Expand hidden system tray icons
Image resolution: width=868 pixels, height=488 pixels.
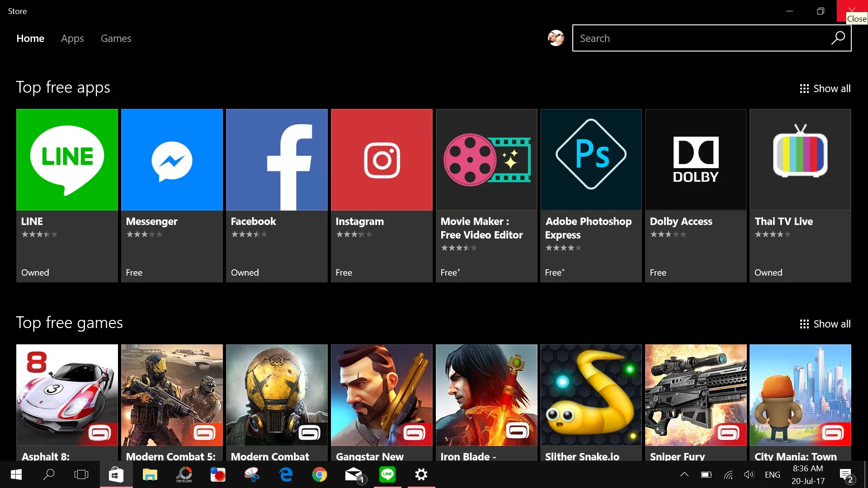coord(684,474)
